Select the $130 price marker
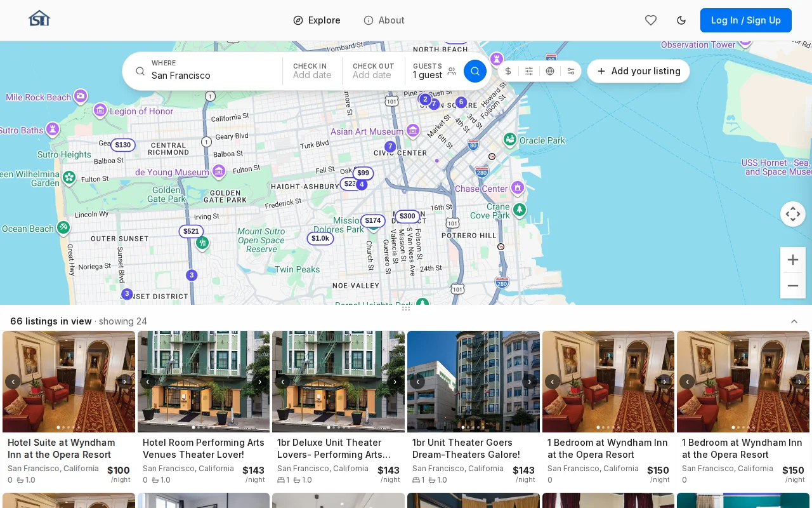 [x=123, y=145]
